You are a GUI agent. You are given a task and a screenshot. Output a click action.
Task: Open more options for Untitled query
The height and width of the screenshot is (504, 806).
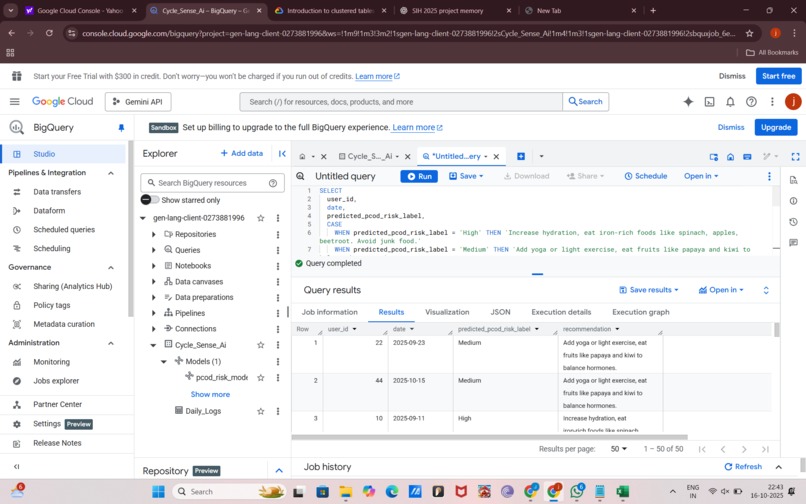coord(769,176)
